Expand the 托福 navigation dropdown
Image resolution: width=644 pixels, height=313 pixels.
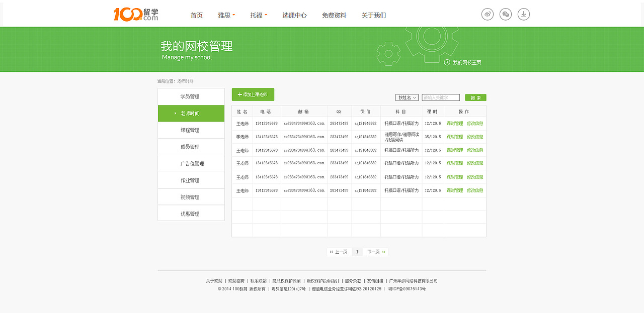point(259,15)
